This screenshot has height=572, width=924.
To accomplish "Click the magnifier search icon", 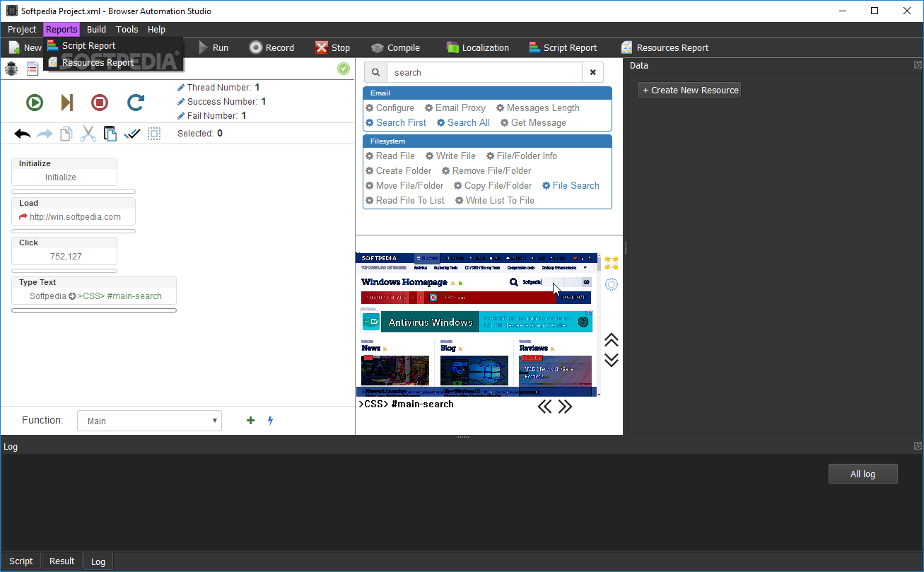I will tap(375, 72).
